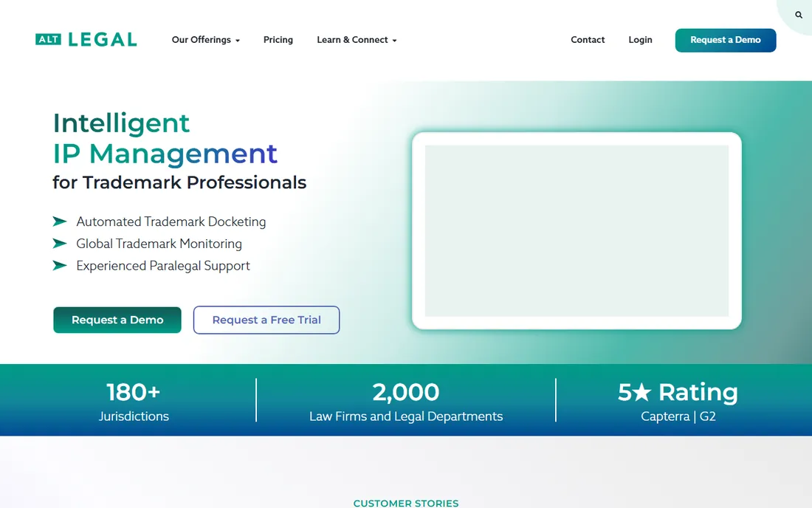Click the 180+ Jurisdictions statistic
Screen dimensions: 812x508
coord(134,402)
